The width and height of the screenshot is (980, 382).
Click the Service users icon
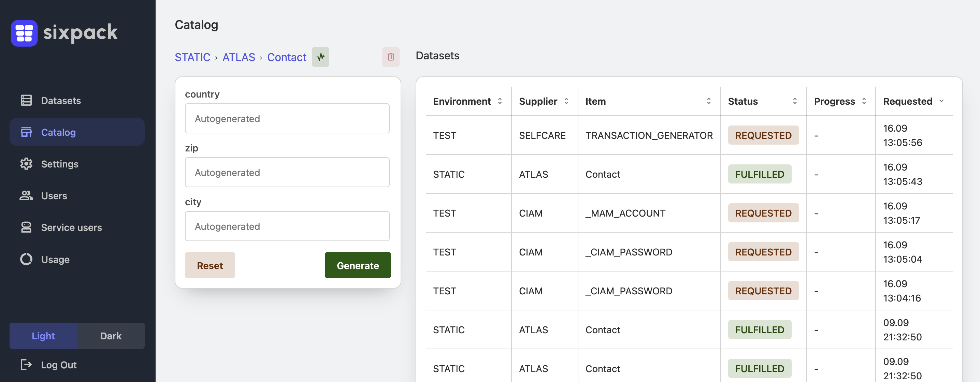click(26, 227)
